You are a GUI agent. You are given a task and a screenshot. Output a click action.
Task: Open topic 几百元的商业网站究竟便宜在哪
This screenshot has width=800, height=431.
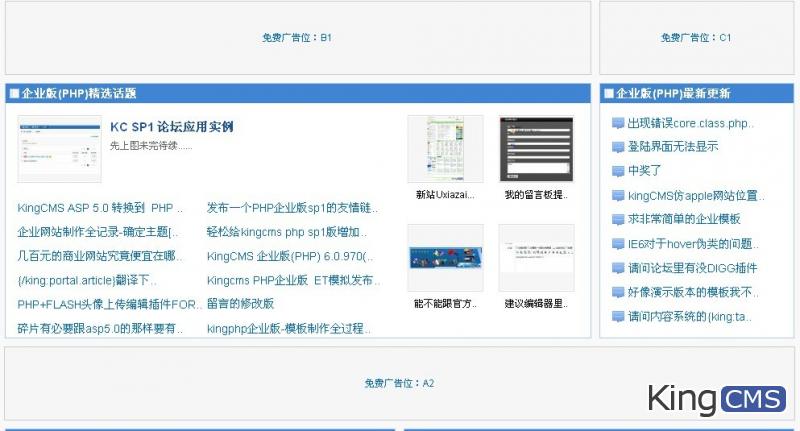[x=99, y=256]
